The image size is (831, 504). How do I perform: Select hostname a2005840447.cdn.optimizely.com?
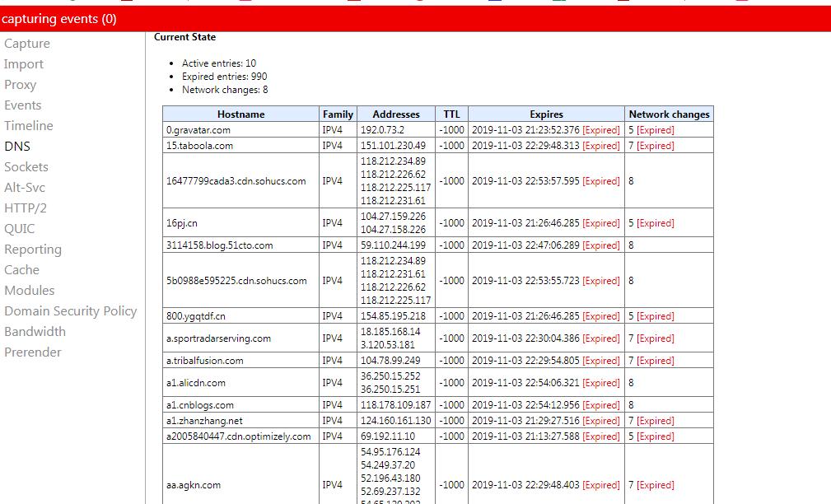point(239,436)
